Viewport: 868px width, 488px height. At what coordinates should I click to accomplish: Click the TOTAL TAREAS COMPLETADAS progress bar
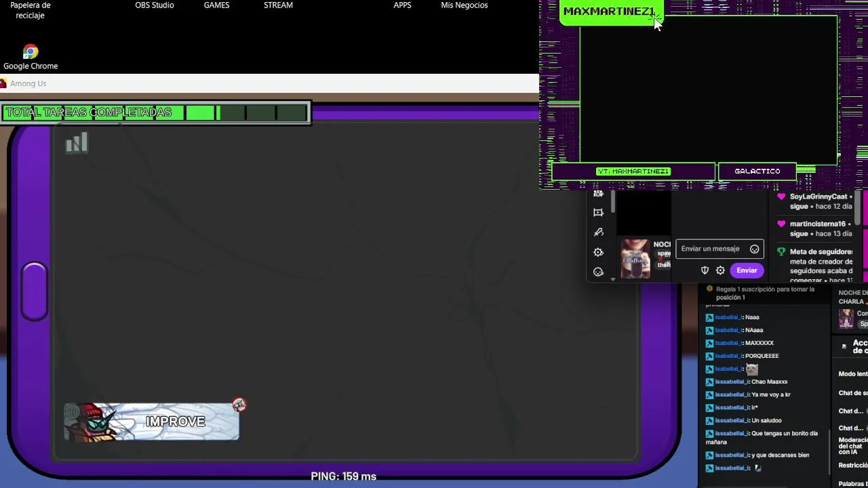pyautogui.click(x=155, y=113)
